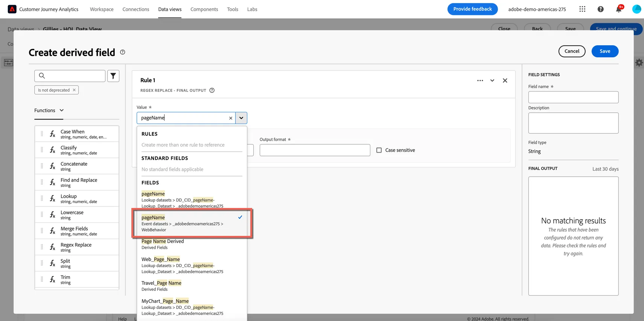644x321 pixels.
Task: Open the Workspace tab
Action: coord(102,9)
